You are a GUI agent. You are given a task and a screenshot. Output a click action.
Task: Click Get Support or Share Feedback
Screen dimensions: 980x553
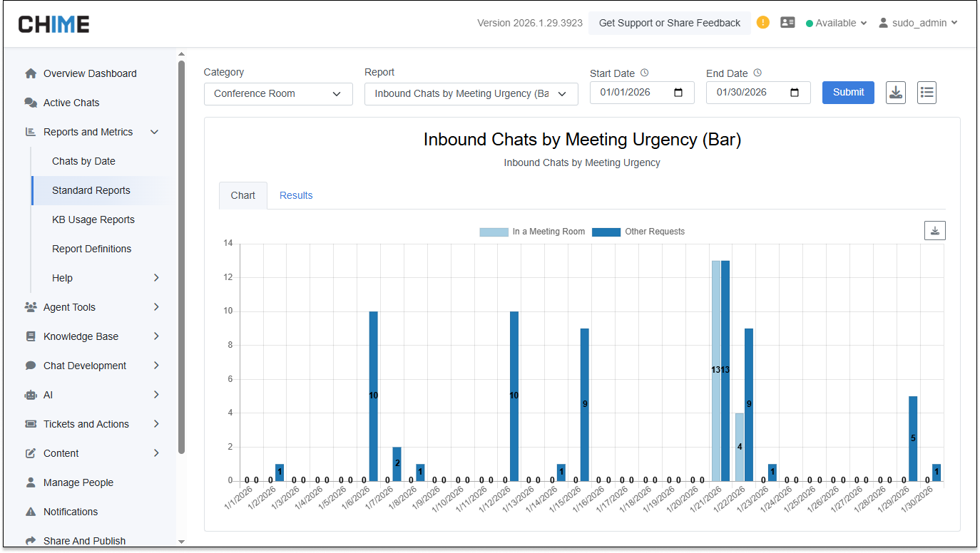(669, 23)
